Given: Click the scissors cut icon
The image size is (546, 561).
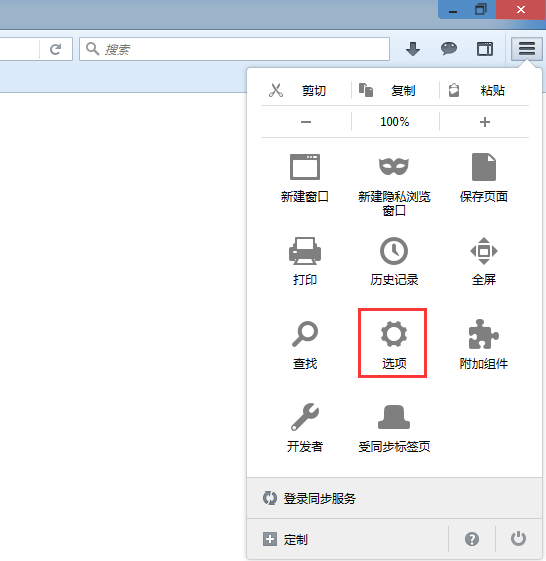Looking at the screenshot, I should click(x=276, y=90).
